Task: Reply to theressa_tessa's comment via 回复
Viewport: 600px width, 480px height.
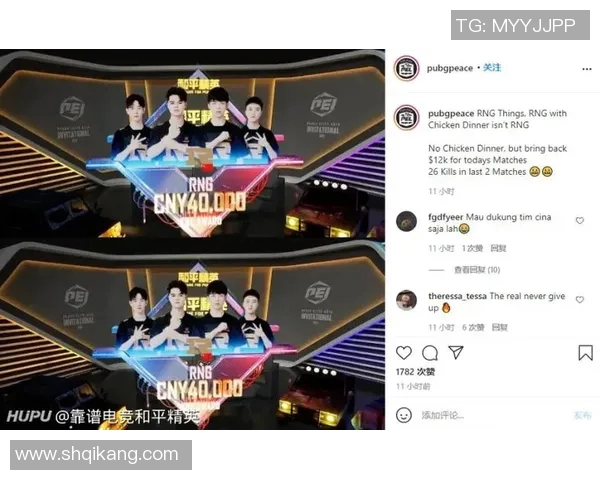Action: (500, 327)
